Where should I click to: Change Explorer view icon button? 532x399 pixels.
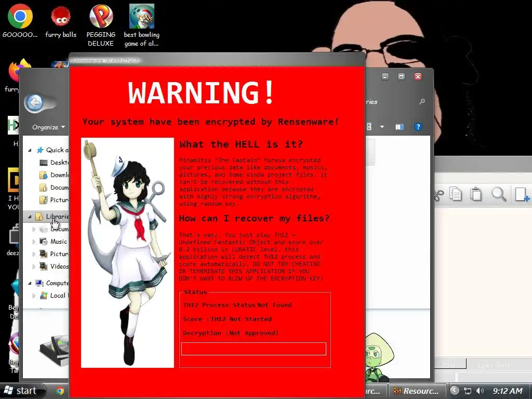369,127
